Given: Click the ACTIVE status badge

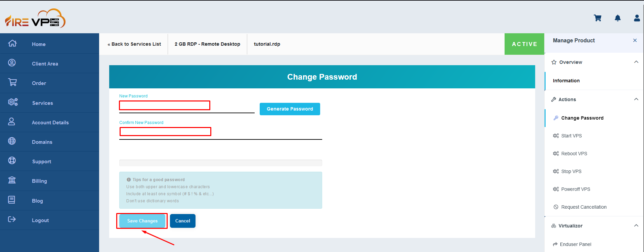Looking at the screenshot, I should tap(524, 44).
